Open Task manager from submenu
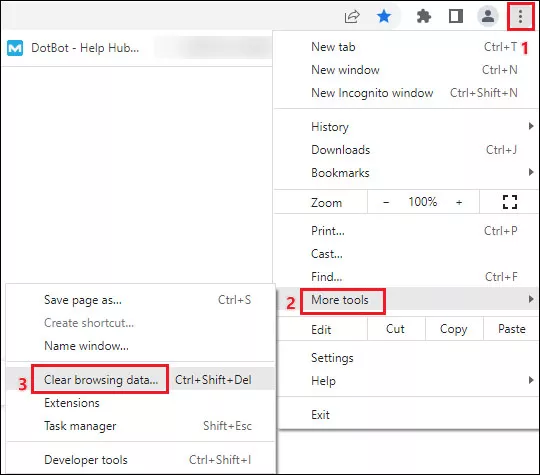 [141, 426]
